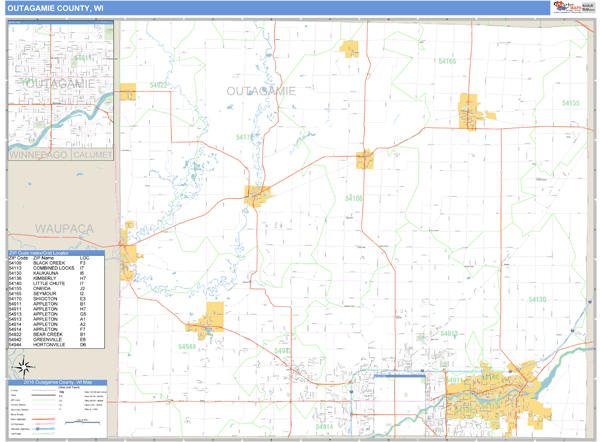The height and width of the screenshot is (442, 600).
Task: Click the scale bar in the legend
Action: click(x=82, y=422)
